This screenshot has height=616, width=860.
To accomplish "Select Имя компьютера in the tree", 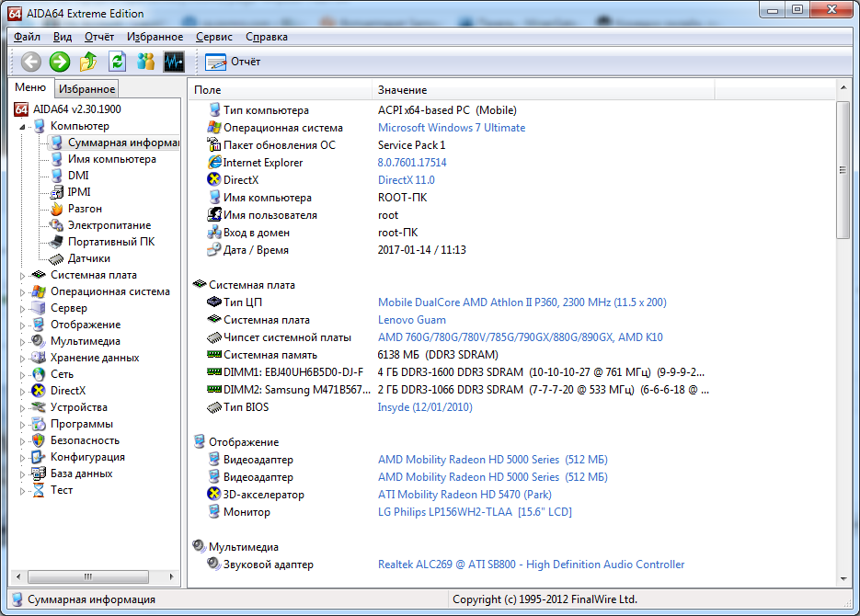I will (x=112, y=159).
